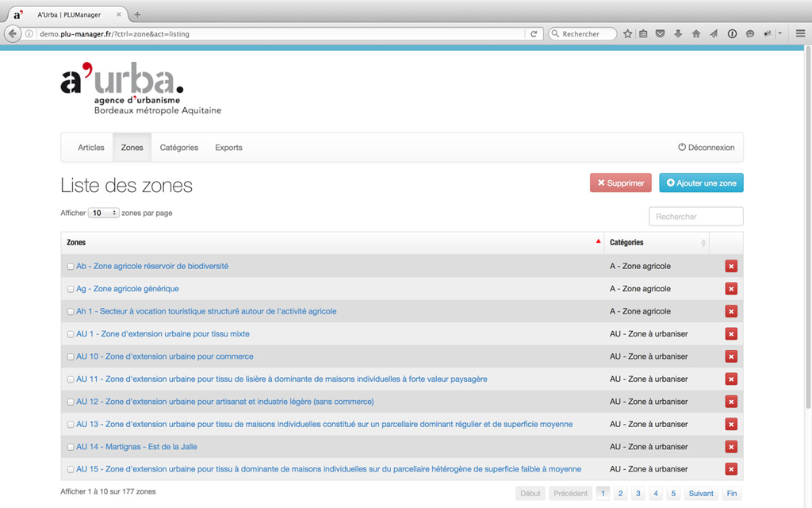Click red X on the AU 11 row
Viewport: 812px width, 508px height.
[x=730, y=379]
